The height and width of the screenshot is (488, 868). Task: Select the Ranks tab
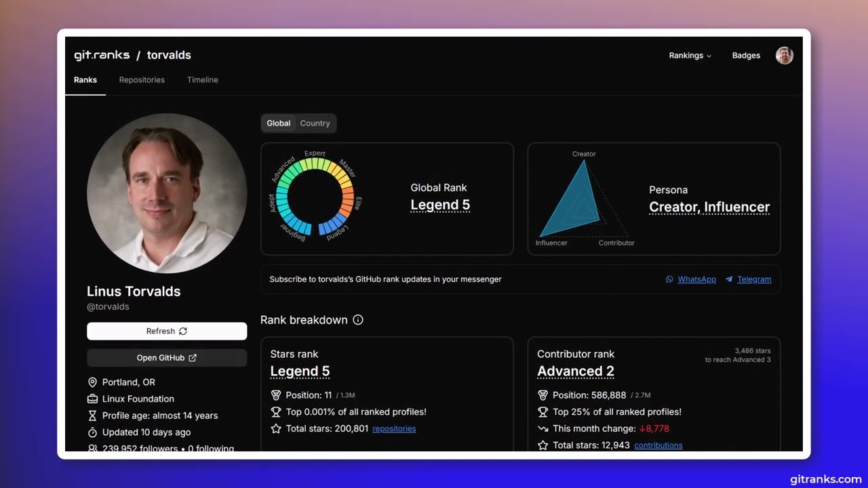85,80
